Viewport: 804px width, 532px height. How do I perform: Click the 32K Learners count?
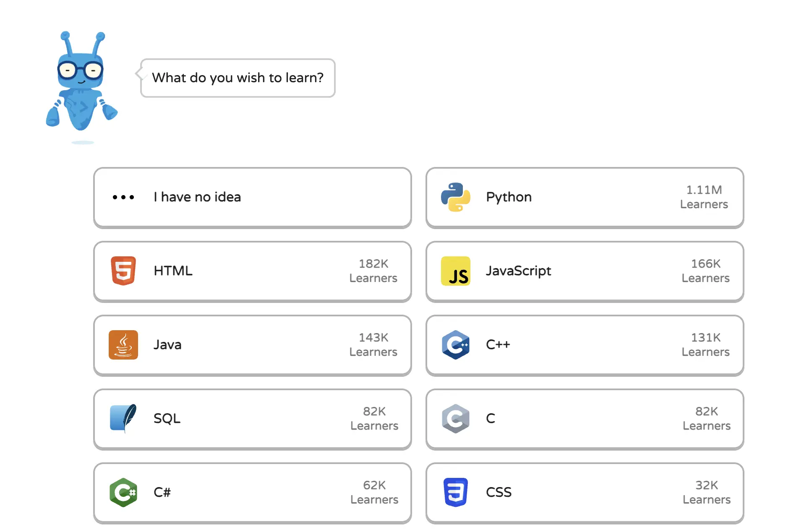(707, 493)
